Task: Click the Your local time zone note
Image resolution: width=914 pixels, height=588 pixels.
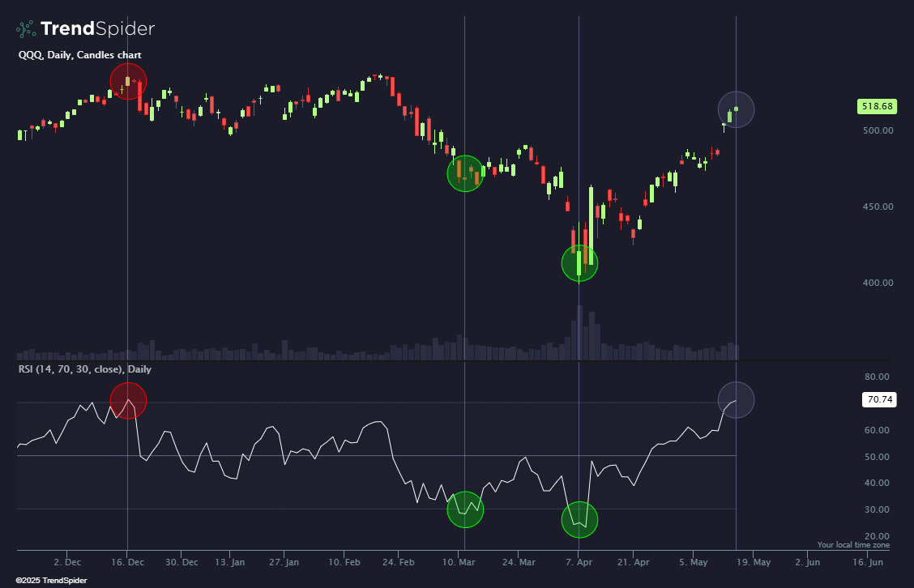Action: tap(853, 545)
